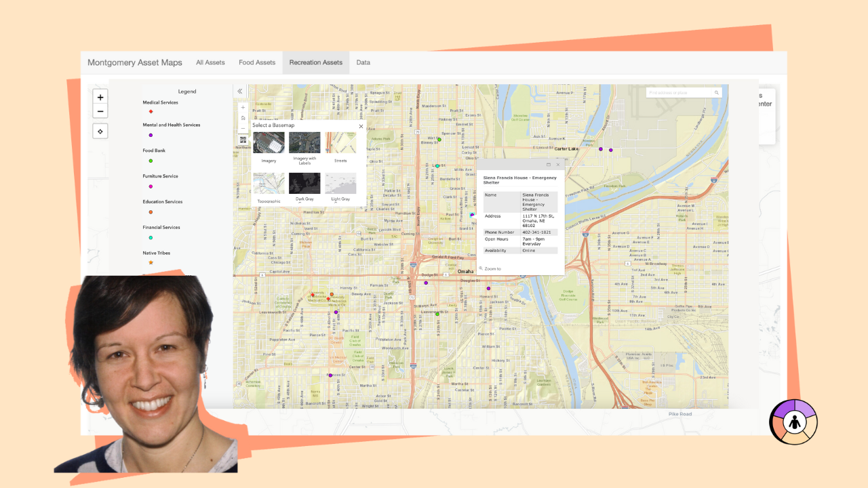Viewport: 868px width, 488px height.
Task: Choose the Light Gray basemap thumbnail
Action: (x=340, y=183)
